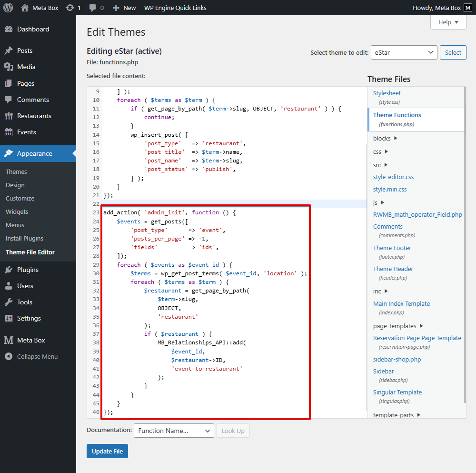The width and height of the screenshot is (476, 473).
Task: Open the Stylesheet file link
Action: click(387, 93)
